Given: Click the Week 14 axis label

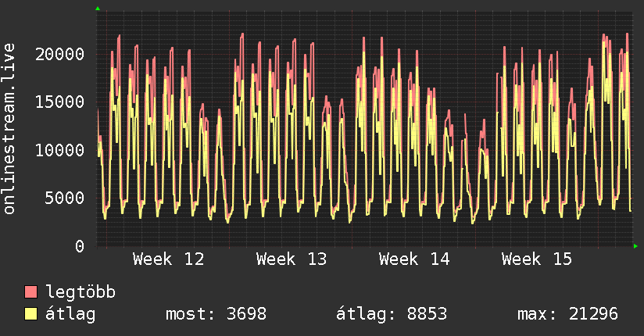Looking at the screenshot, I should coord(414,259).
